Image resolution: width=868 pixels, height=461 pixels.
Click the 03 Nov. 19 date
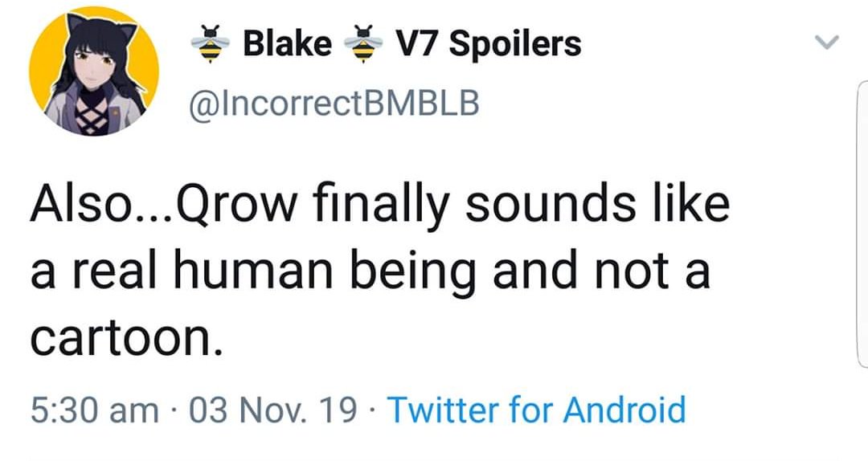tap(273, 410)
